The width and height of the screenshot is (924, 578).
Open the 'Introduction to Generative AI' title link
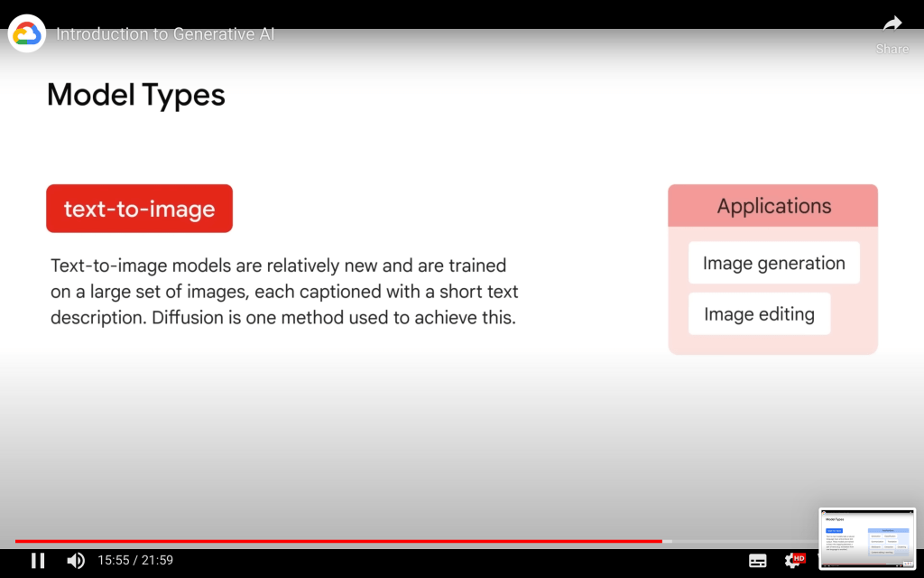[165, 34]
